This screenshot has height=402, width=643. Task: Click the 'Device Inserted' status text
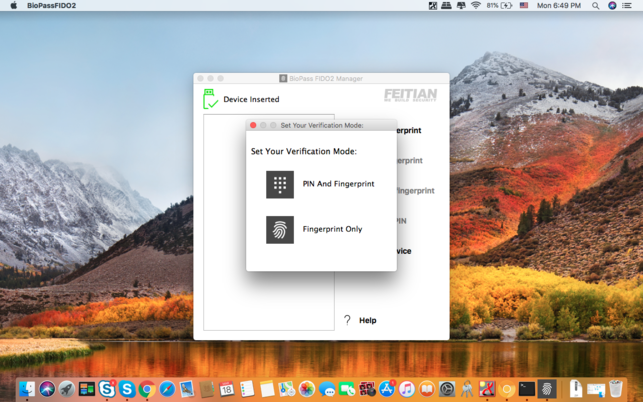click(251, 99)
